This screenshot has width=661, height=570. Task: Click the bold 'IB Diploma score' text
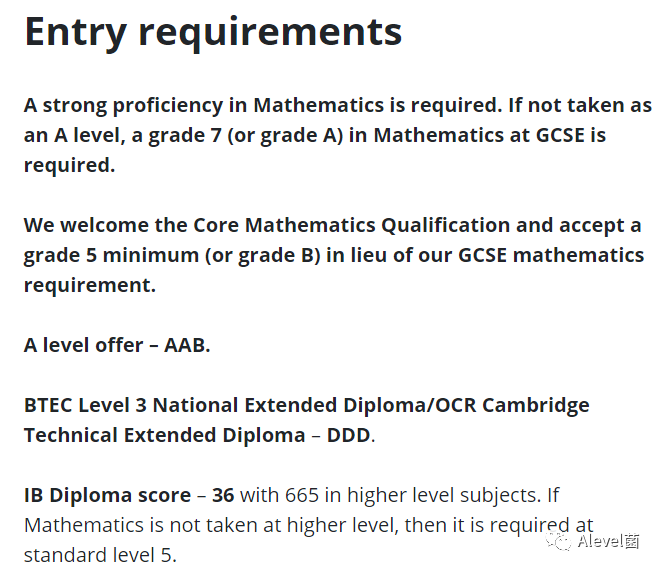click(107, 495)
